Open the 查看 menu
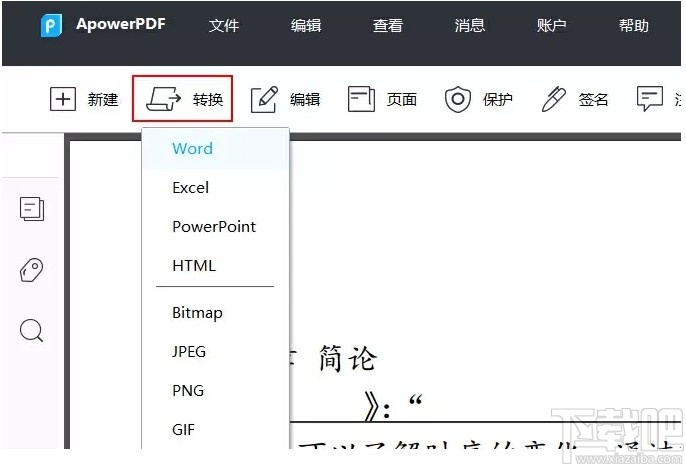The image size is (686, 464). click(388, 25)
